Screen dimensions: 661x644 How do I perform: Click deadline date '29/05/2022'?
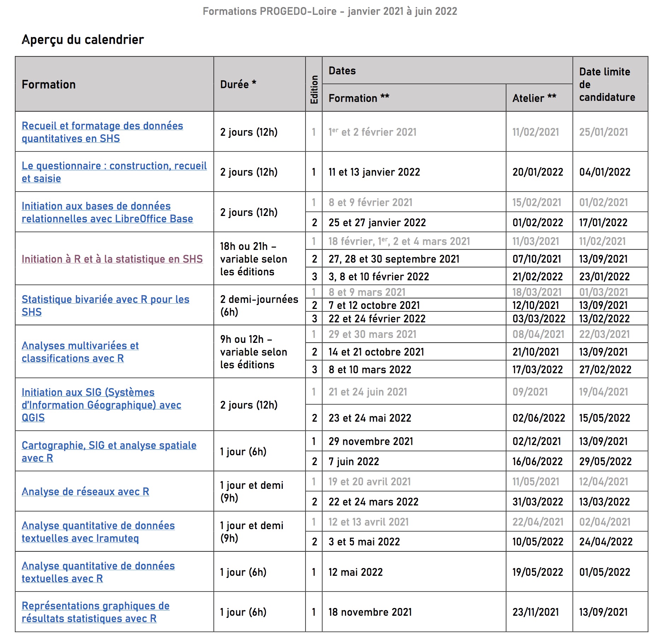[605, 461]
